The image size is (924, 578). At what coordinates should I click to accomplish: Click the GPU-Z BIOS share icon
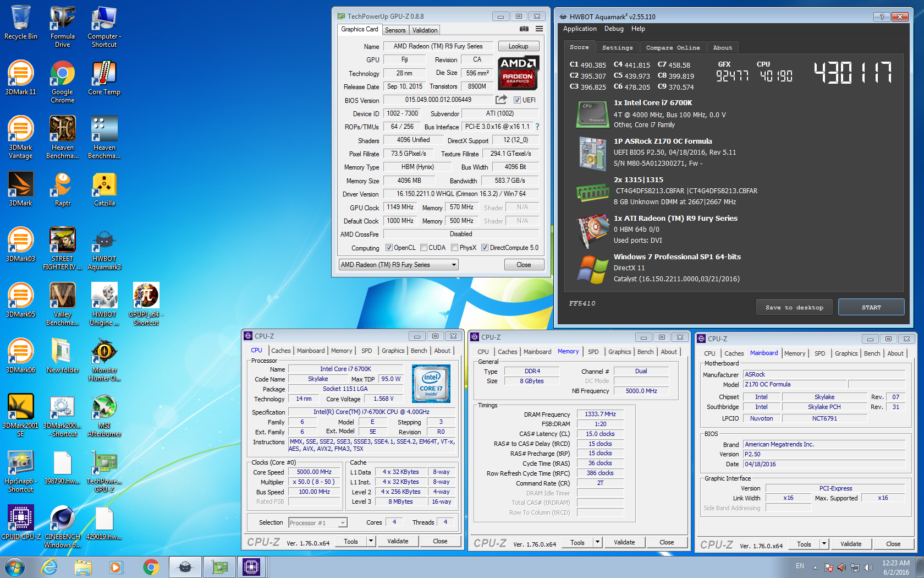tap(501, 100)
